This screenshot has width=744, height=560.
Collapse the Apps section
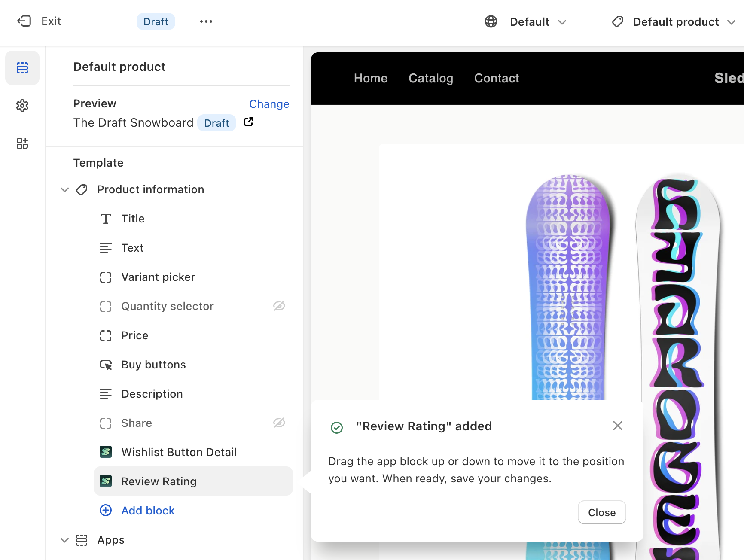point(64,540)
